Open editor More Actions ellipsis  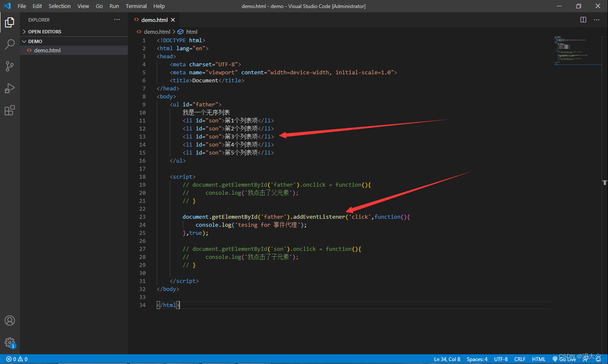(x=597, y=20)
